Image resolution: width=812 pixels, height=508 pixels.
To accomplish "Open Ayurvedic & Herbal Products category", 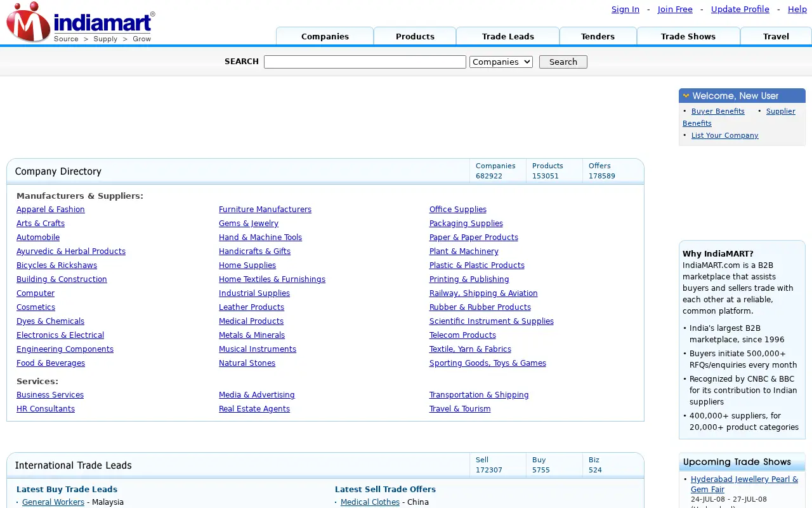I will [x=71, y=251].
